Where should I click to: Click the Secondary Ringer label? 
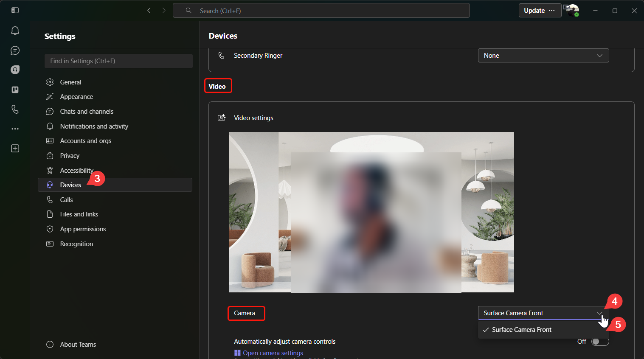pyautogui.click(x=258, y=56)
